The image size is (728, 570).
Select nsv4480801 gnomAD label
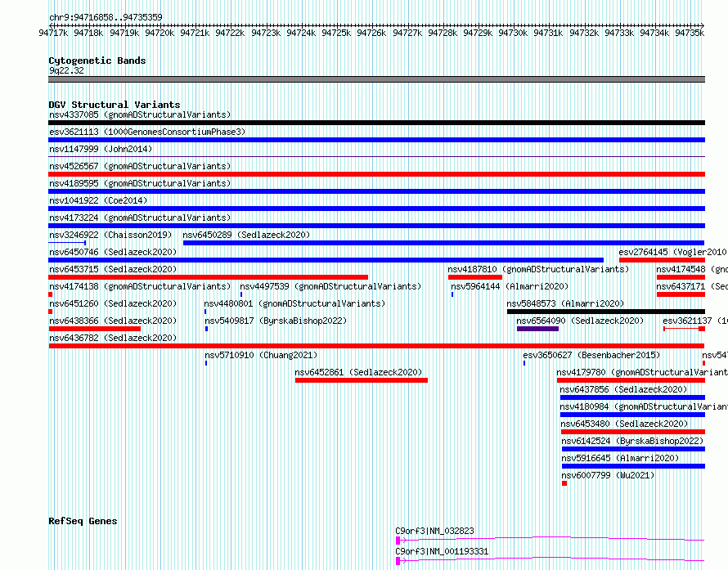tap(294, 303)
